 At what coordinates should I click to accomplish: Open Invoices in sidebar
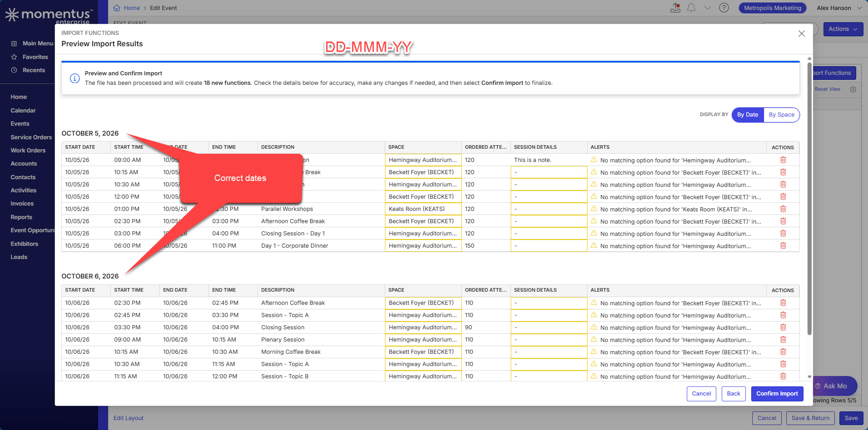tap(22, 204)
